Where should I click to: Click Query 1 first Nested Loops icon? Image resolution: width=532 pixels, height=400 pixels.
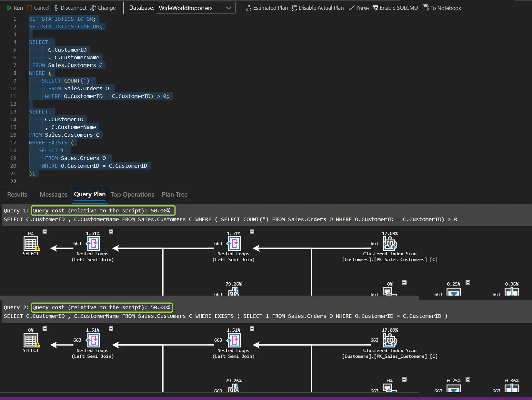pos(93,243)
